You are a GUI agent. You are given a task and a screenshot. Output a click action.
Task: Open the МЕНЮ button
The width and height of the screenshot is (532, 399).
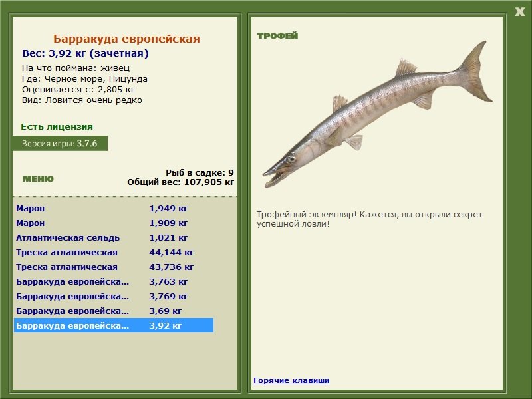38,179
